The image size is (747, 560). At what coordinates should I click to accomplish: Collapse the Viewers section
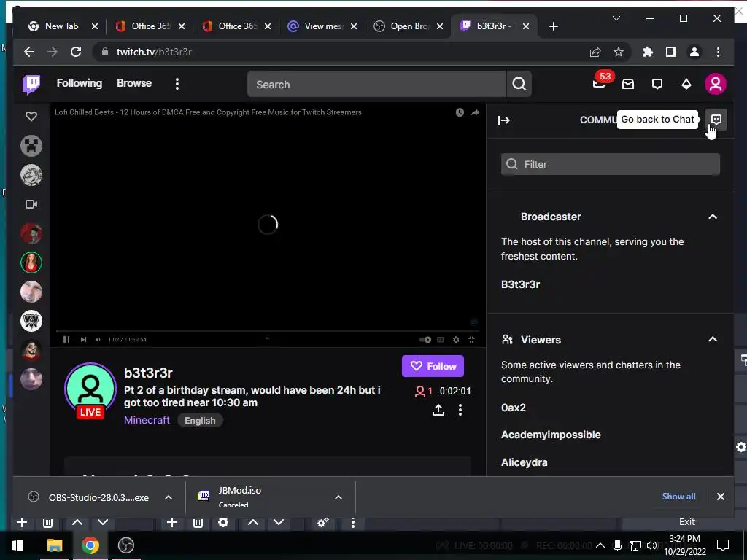point(713,339)
